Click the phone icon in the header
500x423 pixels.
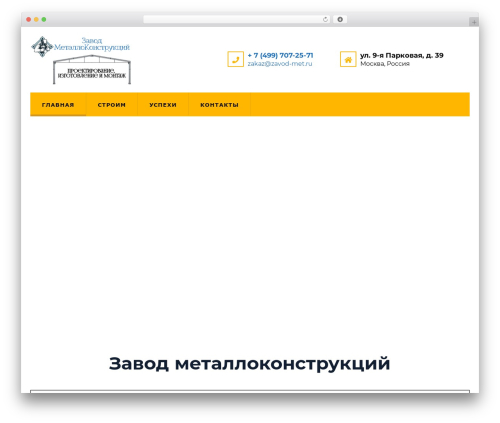tap(235, 59)
